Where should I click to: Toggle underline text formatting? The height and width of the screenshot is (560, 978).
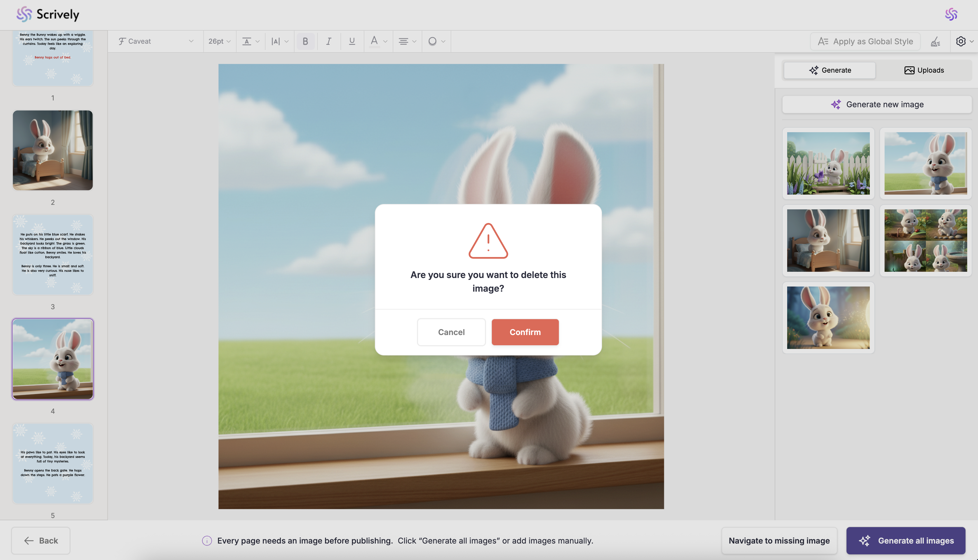pos(351,41)
